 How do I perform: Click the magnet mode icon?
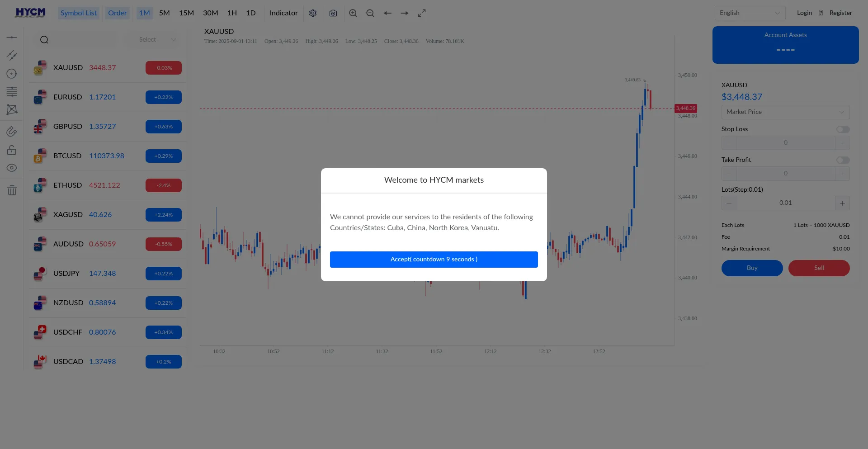pyautogui.click(x=12, y=132)
